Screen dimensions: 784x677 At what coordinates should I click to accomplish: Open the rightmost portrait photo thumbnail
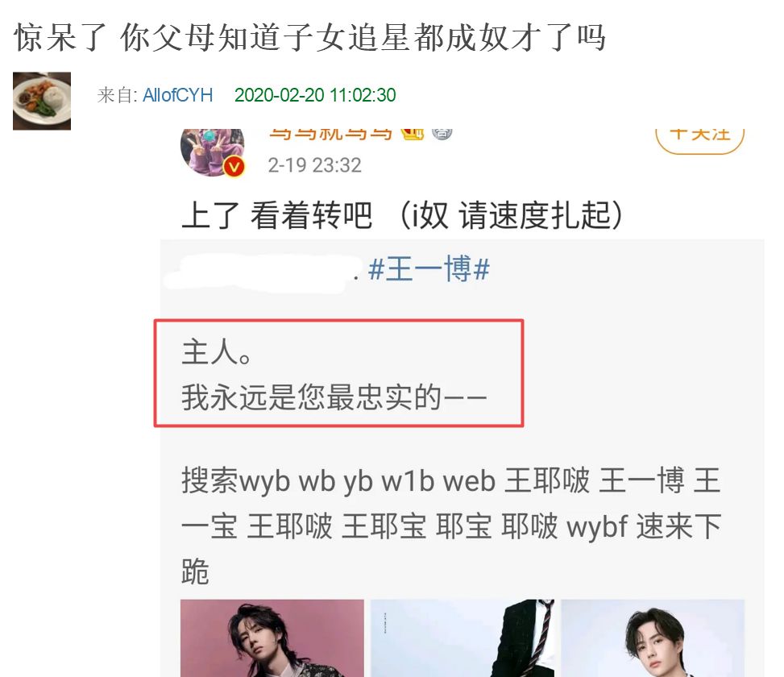(x=653, y=638)
